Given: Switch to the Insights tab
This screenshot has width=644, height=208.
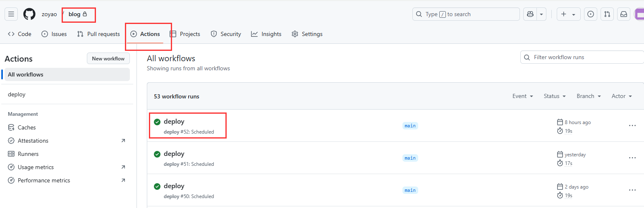Looking at the screenshot, I should pyautogui.click(x=266, y=34).
